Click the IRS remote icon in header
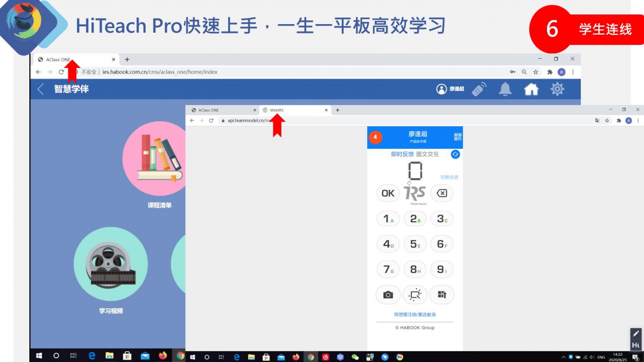The height and width of the screenshot is (362, 644). click(x=479, y=89)
